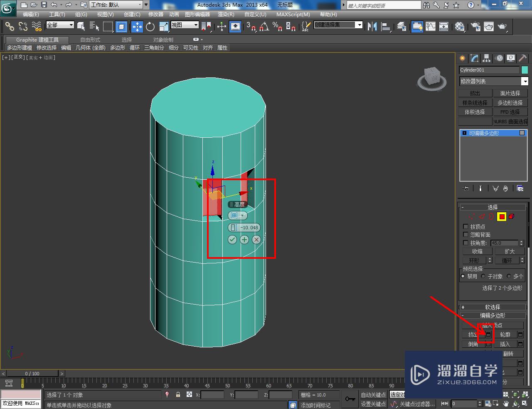Open Curve Editor icon
This screenshot has height=409, width=532.
click(x=431, y=27)
